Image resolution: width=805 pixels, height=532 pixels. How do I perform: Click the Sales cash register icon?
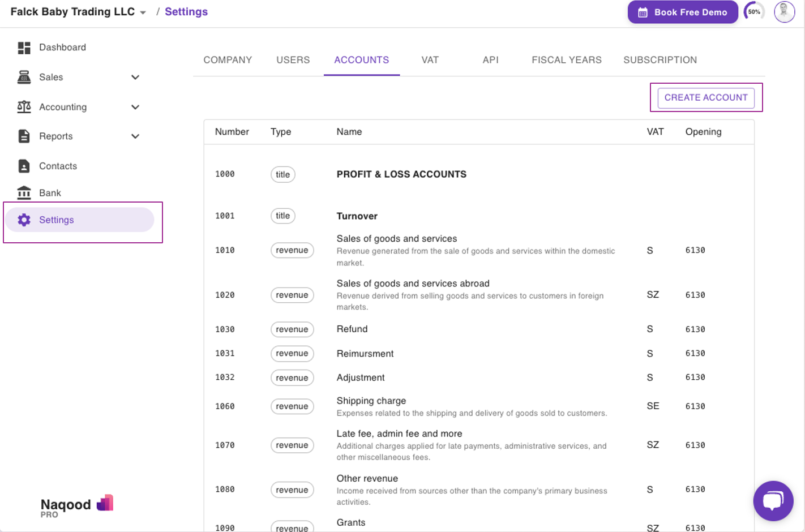[24, 78]
